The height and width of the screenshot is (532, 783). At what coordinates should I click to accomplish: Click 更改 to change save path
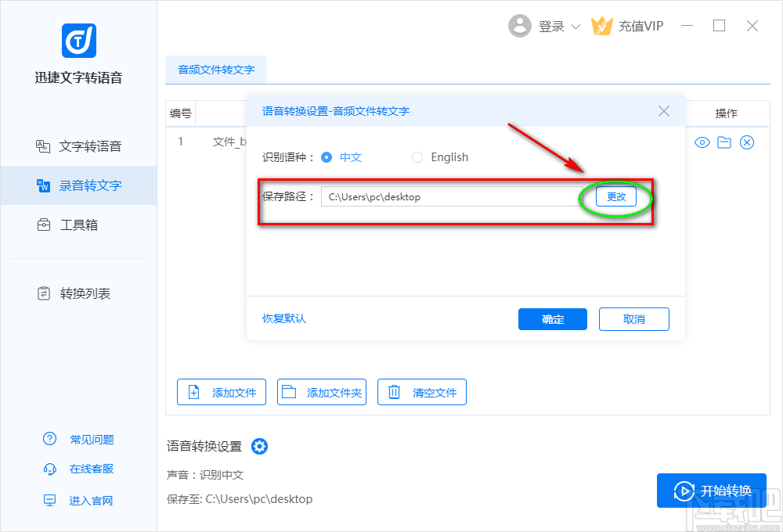click(x=616, y=196)
